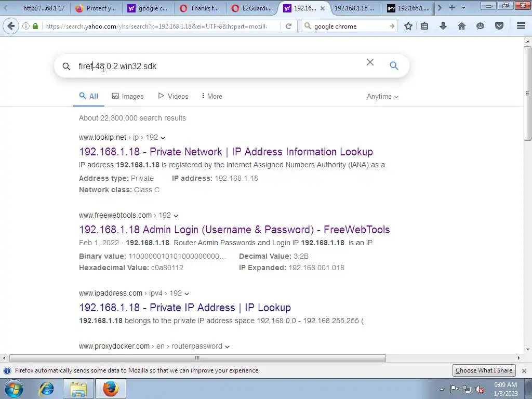
Task: Open Windows Explorer from the taskbar
Action: (79, 389)
